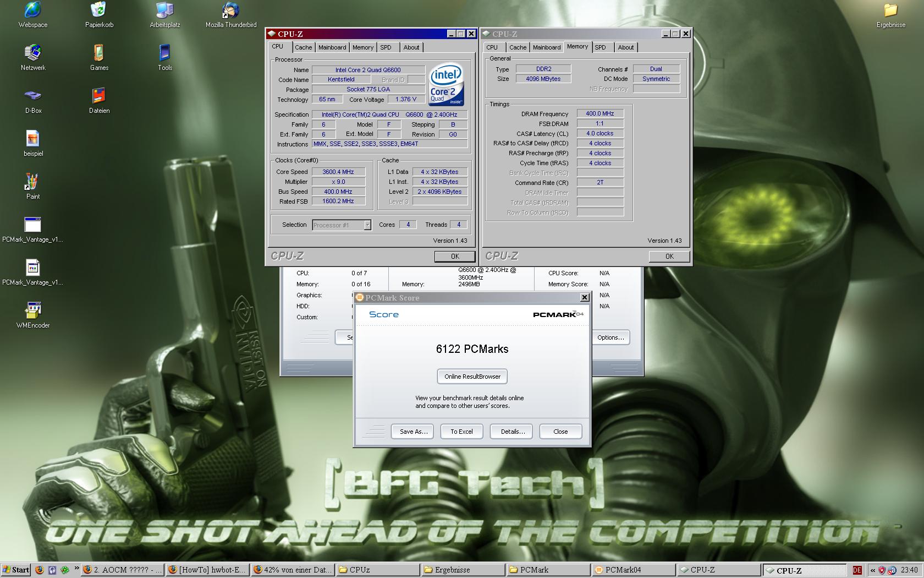Expand hidden quick launch items chevron
The image size is (924, 578).
(76, 569)
